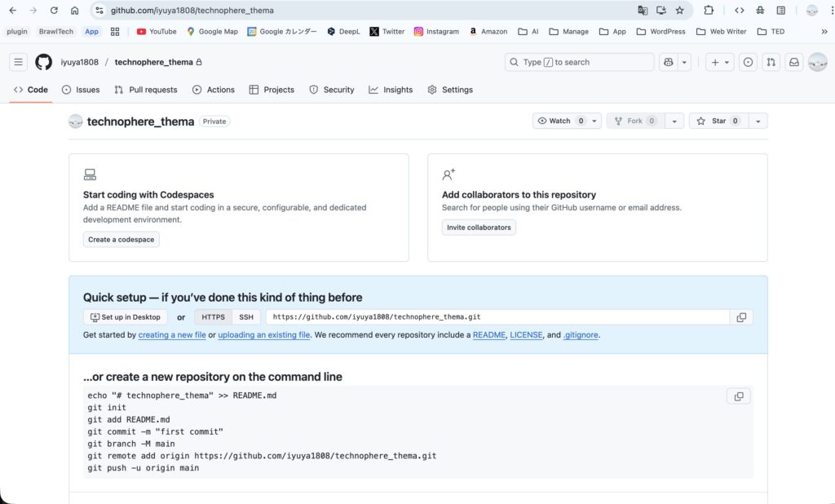
Task: Expand the Fork options dropdown arrow
Action: click(674, 121)
